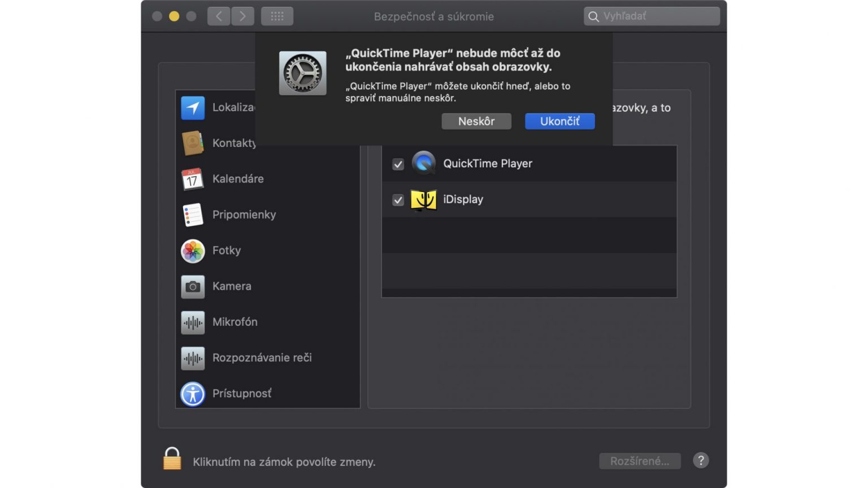Click the QuickTime Player app icon
This screenshot has height=488, width=868.
pyautogui.click(x=423, y=163)
